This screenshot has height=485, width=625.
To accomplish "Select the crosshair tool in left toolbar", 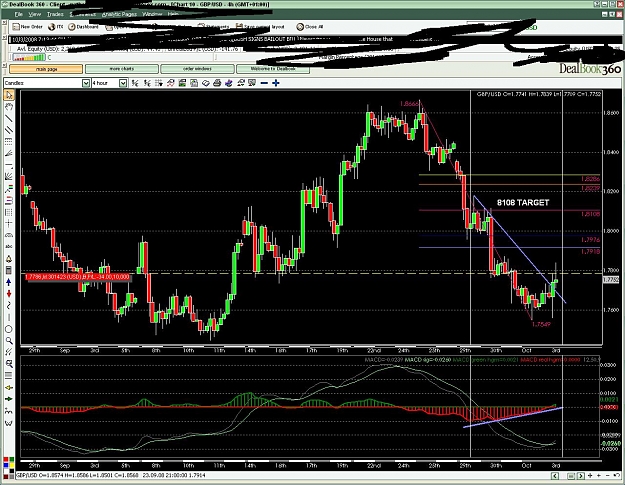I will pos(9,224).
